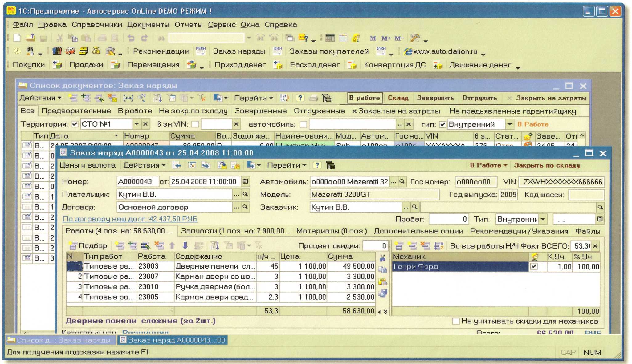This screenshot has height=364, width=632.
Task: Select row 23007 Карман двери in works table
Action: (x=215, y=277)
